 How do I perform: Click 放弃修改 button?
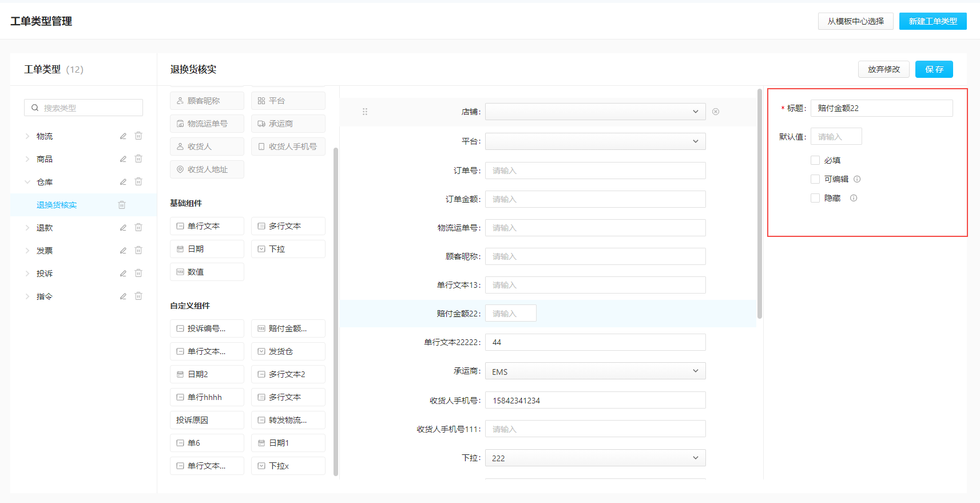point(883,69)
